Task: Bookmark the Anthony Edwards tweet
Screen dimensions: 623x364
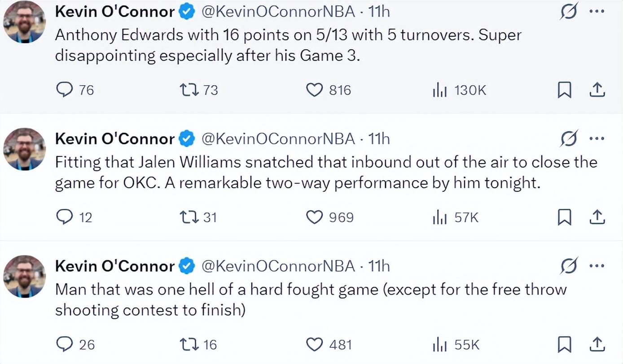Action: pos(564,91)
